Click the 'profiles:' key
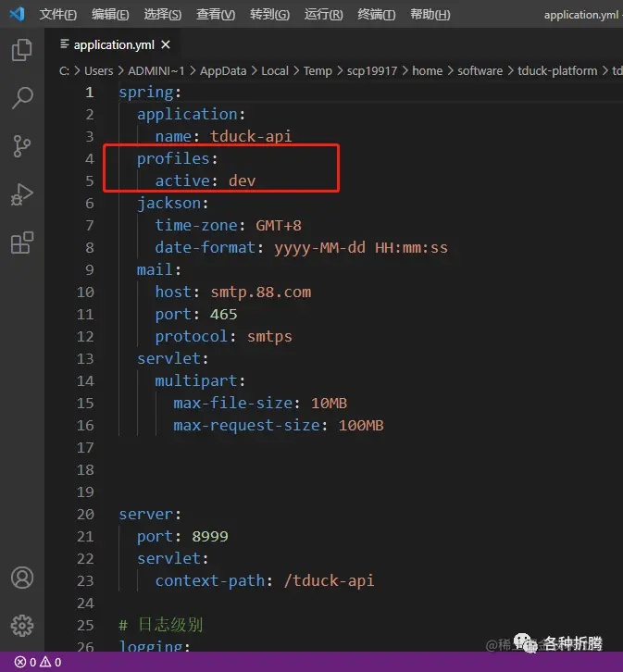Image resolution: width=623 pixels, height=672 pixels. pos(178,159)
